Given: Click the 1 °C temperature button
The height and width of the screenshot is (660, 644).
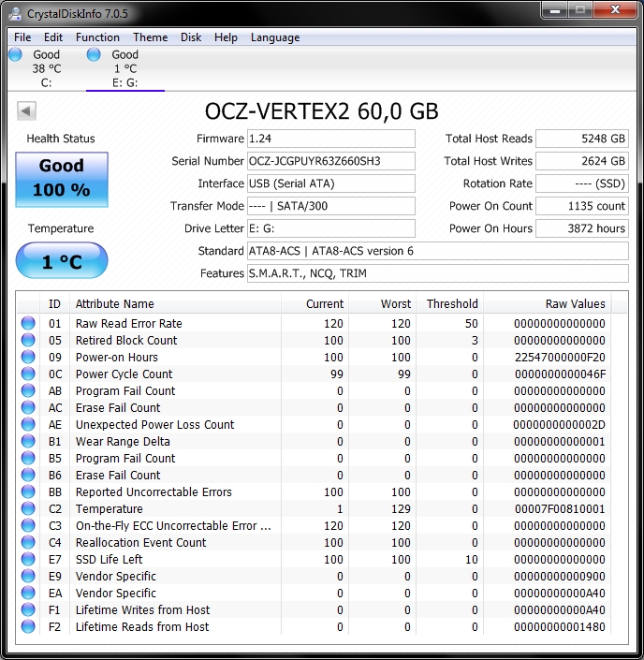Looking at the screenshot, I should tap(62, 260).
